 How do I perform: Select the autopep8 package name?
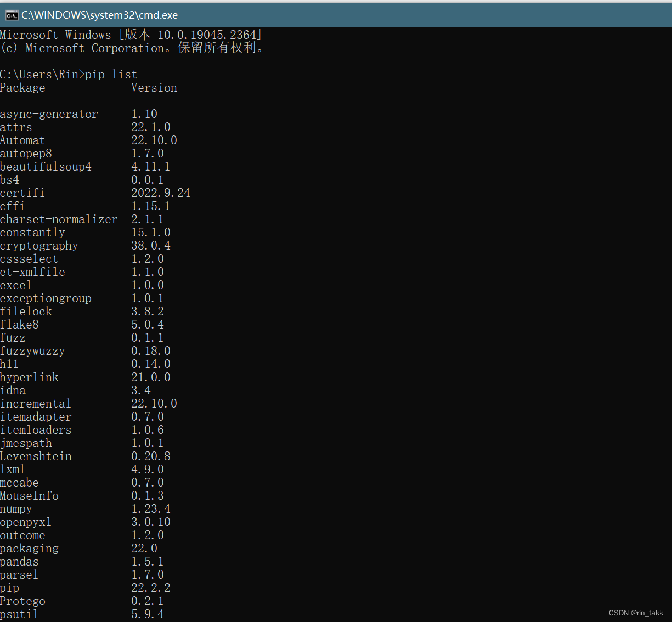(x=26, y=154)
